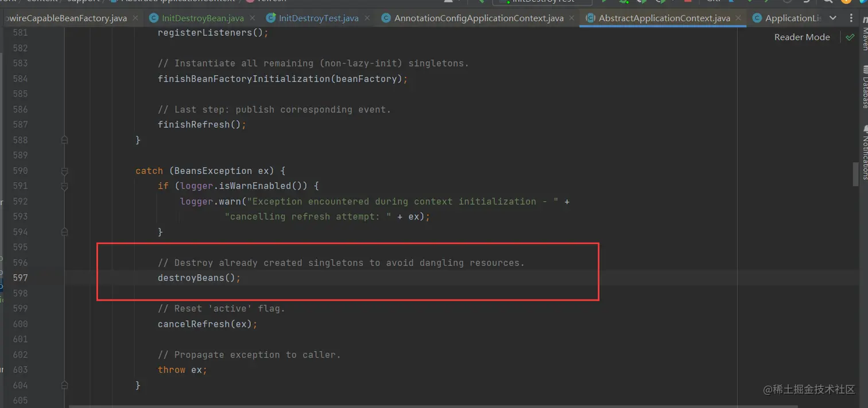Close the AutowireCapableBeanFactory.java tab

pos(135,18)
